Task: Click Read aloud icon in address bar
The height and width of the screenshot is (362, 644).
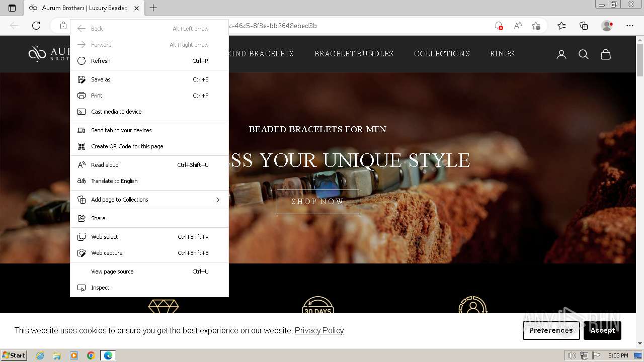Action: pyautogui.click(x=518, y=26)
